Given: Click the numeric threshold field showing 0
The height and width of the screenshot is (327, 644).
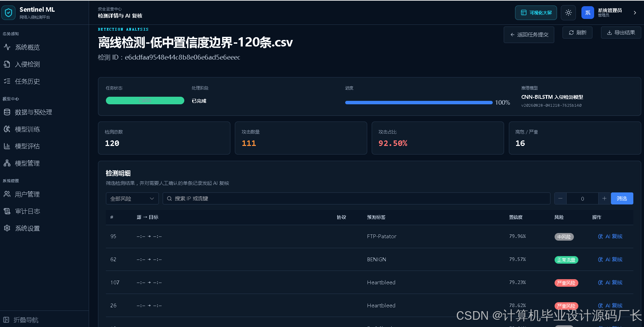Looking at the screenshot, I should (582, 199).
